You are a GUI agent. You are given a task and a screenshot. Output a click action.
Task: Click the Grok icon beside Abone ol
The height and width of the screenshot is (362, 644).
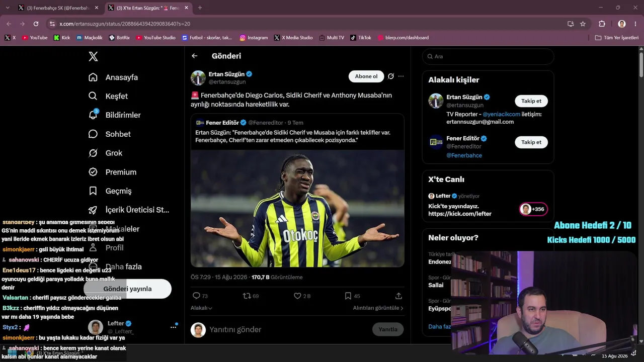[x=391, y=76]
